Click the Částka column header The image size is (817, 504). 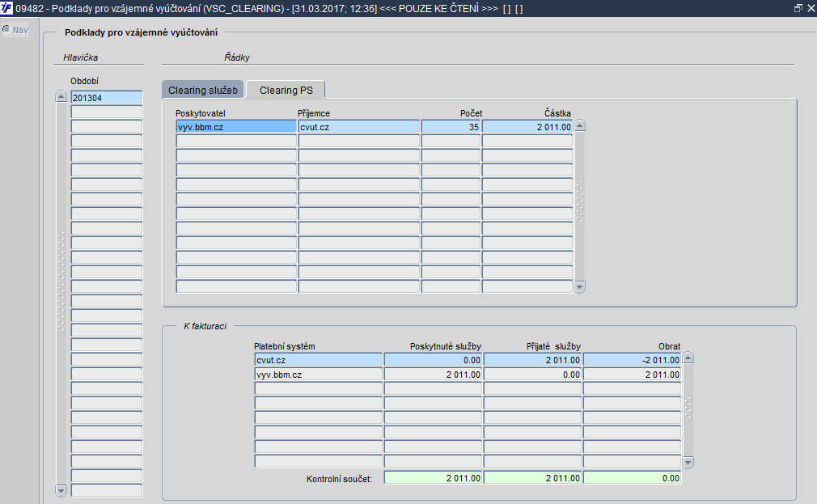(x=557, y=113)
